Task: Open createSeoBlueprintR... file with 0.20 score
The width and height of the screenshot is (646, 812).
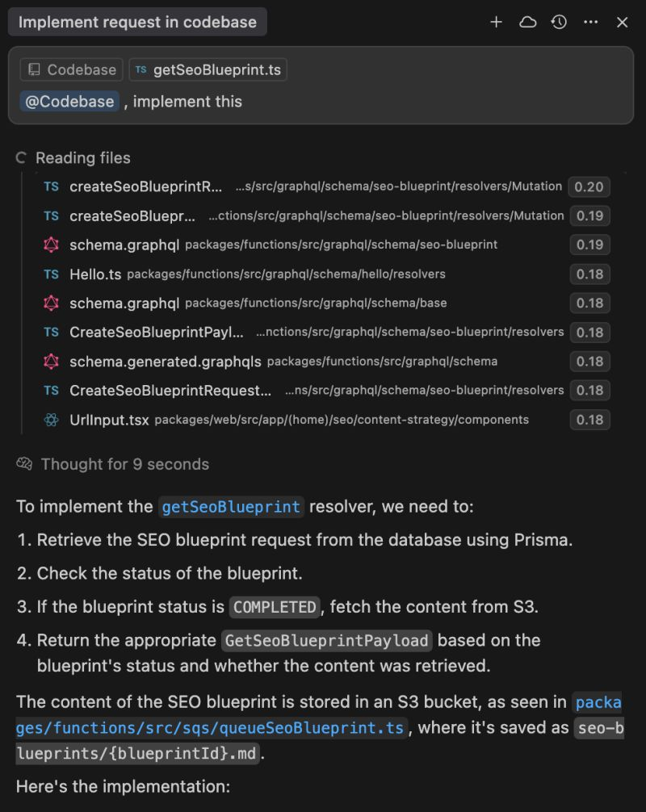Action: tap(145, 186)
